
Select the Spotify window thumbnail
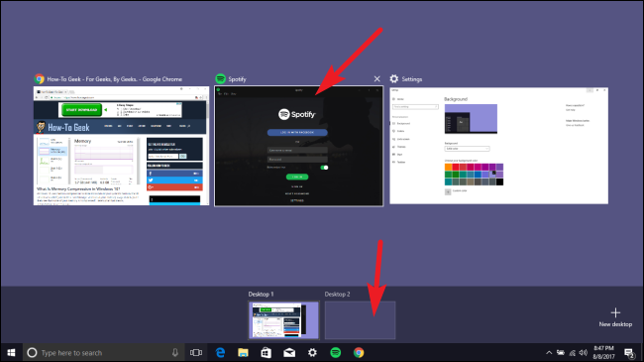pos(298,146)
